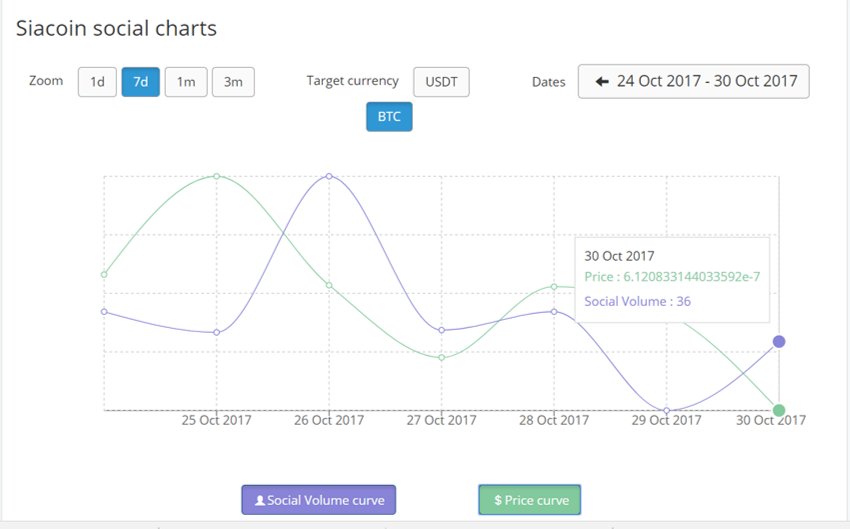Click the 25 Oct 2017 axis label
This screenshot has height=529, width=850.
pyautogui.click(x=216, y=420)
